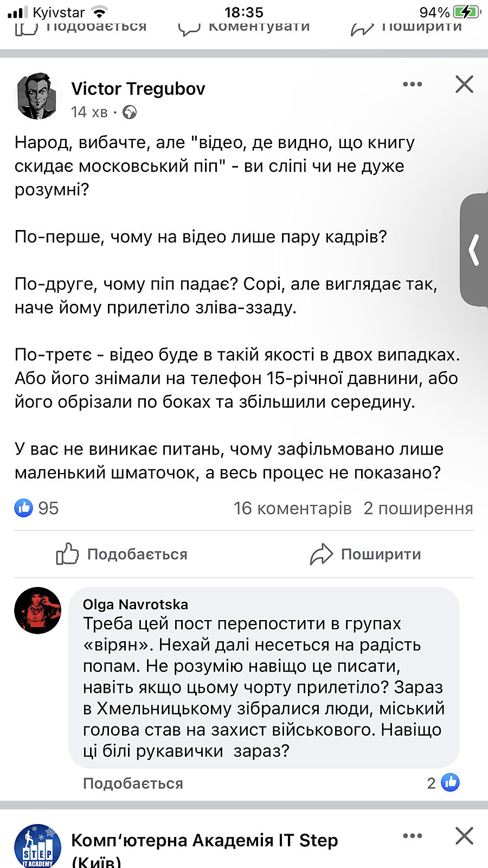Image resolution: width=488 pixels, height=868 pixels.
Task: Open IT Step Academy post options
Action: (412, 836)
